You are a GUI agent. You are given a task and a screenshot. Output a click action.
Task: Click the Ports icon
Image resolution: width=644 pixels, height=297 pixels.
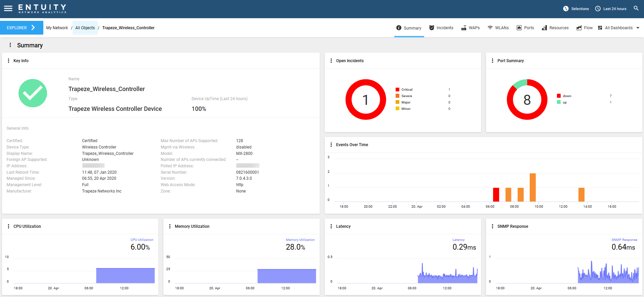point(519,28)
